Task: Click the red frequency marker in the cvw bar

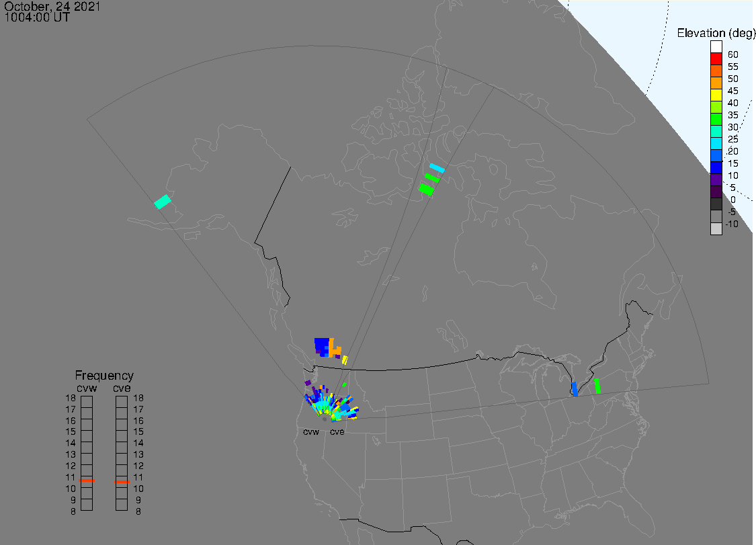Action: point(87,480)
